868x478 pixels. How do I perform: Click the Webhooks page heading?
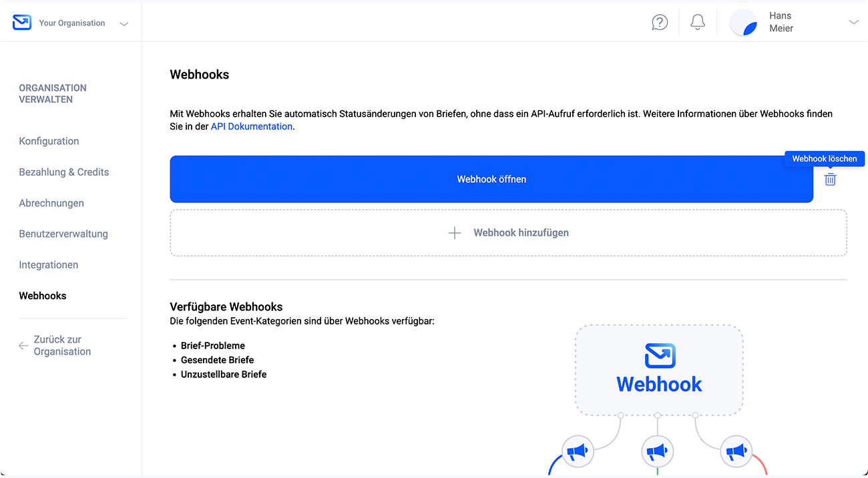pyautogui.click(x=200, y=75)
